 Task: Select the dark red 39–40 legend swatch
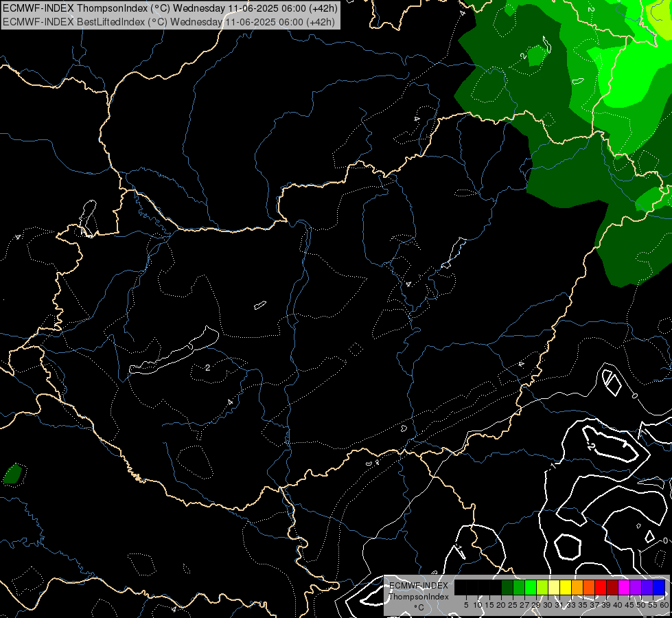tap(612, 587)
